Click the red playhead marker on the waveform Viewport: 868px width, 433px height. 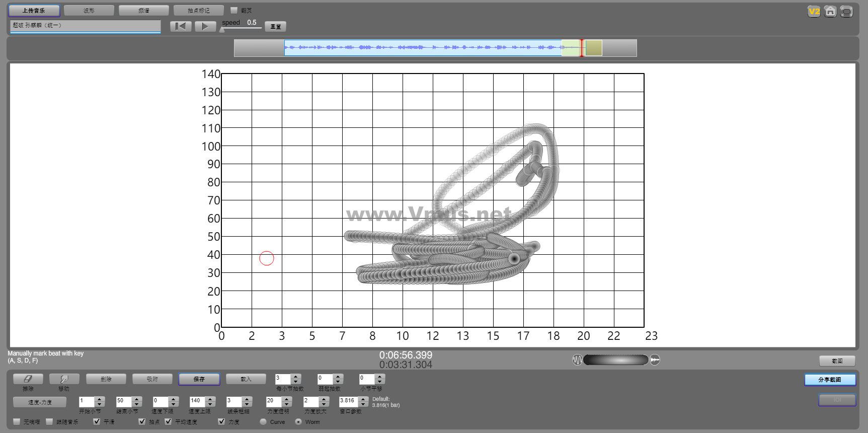[582, 48]
